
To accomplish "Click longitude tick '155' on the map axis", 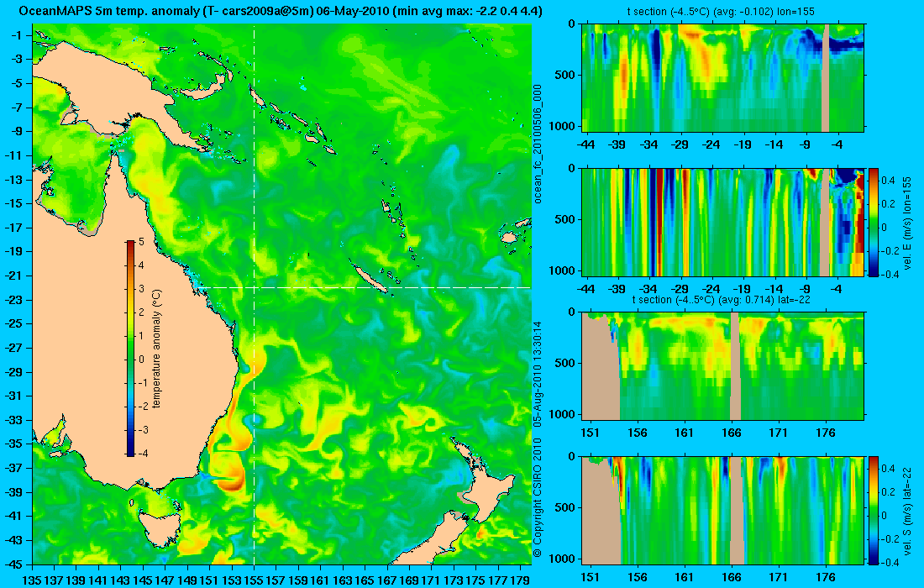I will point(254,580).
